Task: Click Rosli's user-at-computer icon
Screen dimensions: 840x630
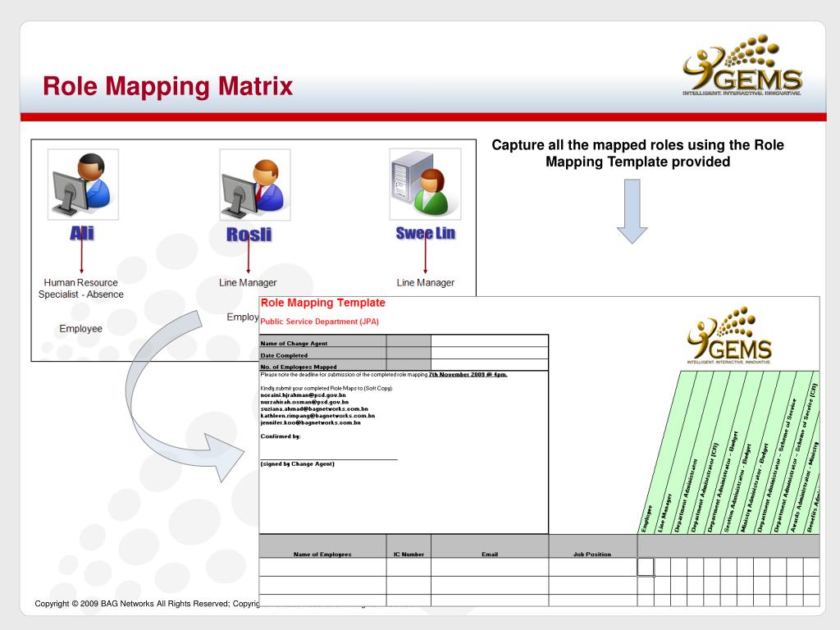Action: (x=255, y=185)
